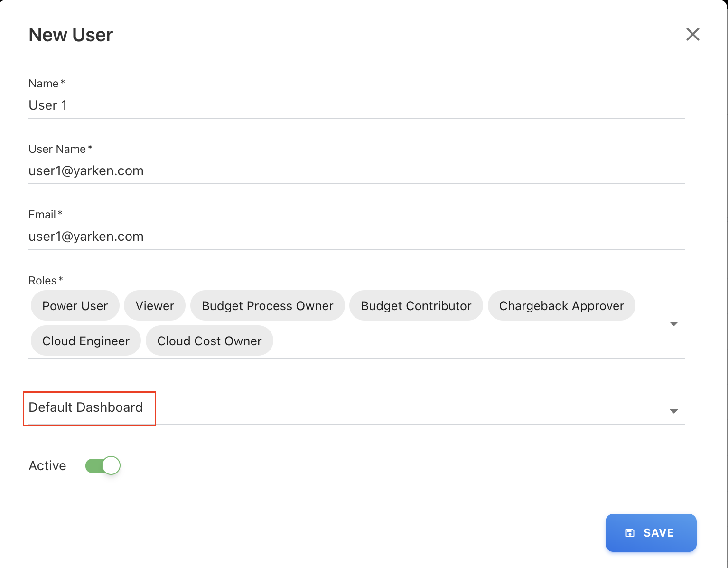Click the Email input field
728x568 pixels.
click(x=356, y=237)
